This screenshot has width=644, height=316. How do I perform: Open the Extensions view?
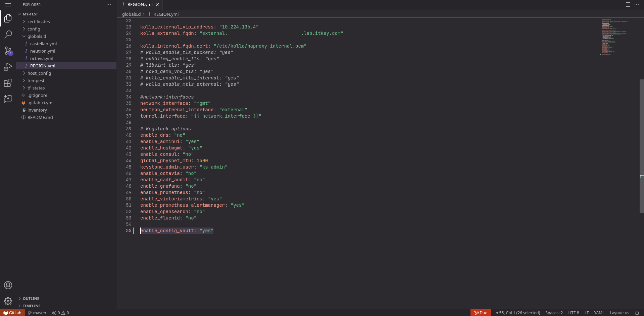coord(8,83)
